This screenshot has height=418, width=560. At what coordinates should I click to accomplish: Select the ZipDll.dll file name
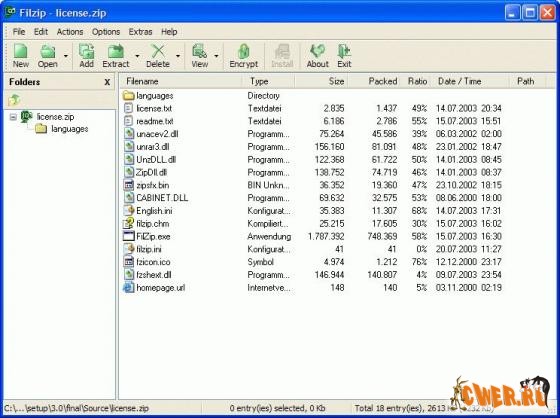[x=151, y=173]
